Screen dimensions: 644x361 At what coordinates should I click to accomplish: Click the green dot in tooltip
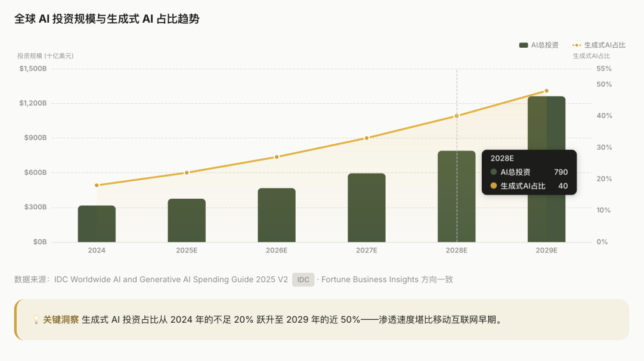coord(494,172)
